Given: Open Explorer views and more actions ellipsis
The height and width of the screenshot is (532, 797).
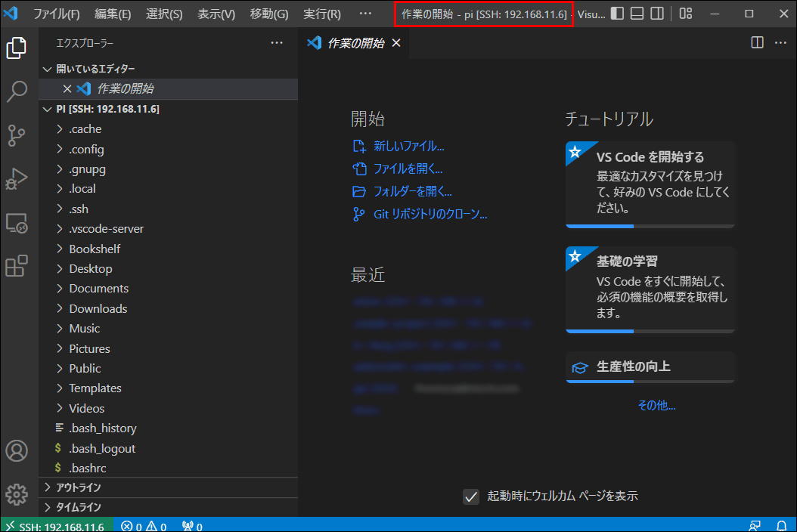Looking at the screenshot, I should (x=277, y=43).
